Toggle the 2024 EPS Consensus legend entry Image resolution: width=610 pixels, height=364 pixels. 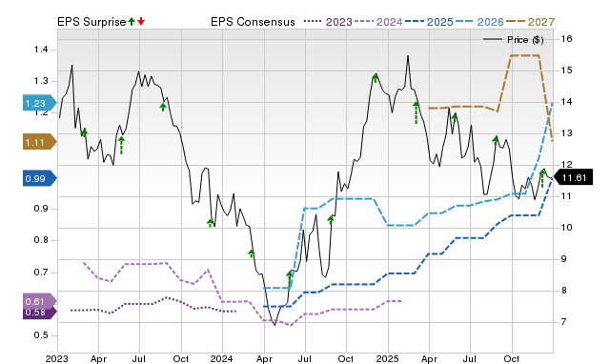click(378, 22)
